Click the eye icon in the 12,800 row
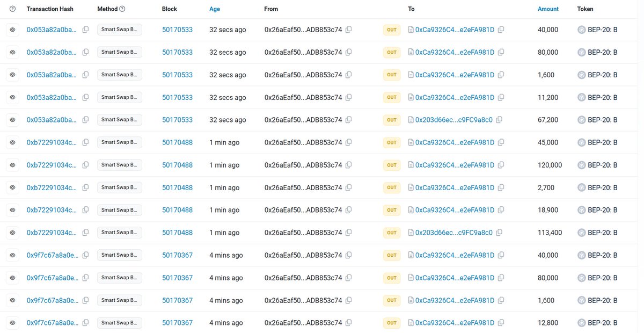 tap(13, 323)
